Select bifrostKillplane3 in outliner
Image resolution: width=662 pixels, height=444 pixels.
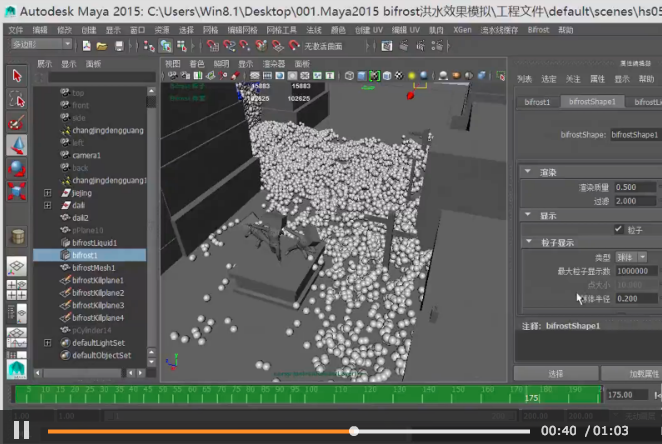coord(98,305)
